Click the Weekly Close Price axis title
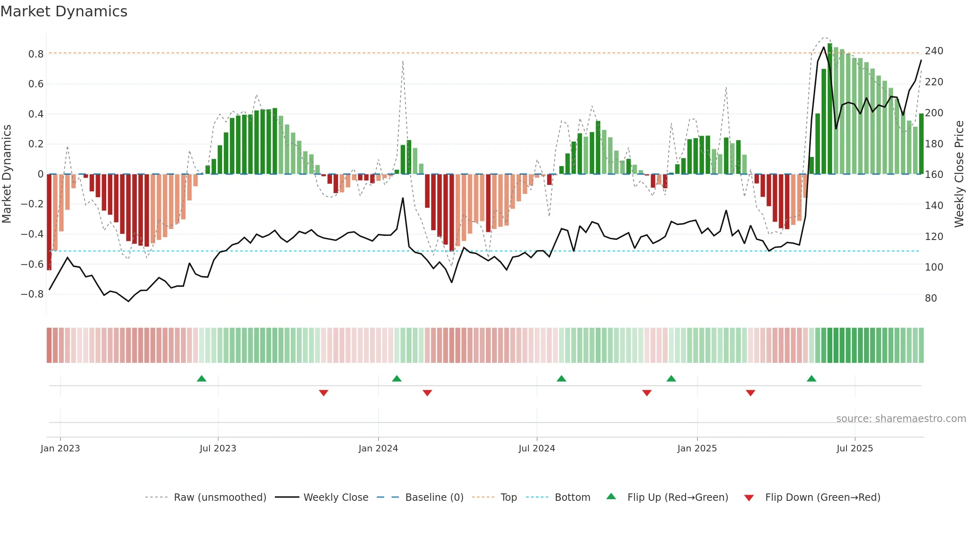This screenshot has width=980, height=551. point(959,174)
